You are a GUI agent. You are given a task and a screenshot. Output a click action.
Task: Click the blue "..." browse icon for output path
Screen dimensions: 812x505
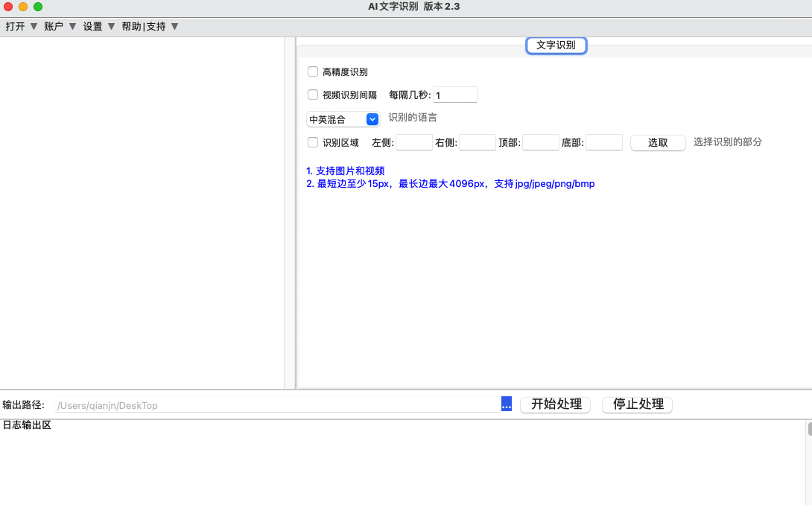(x=506, y=404)
